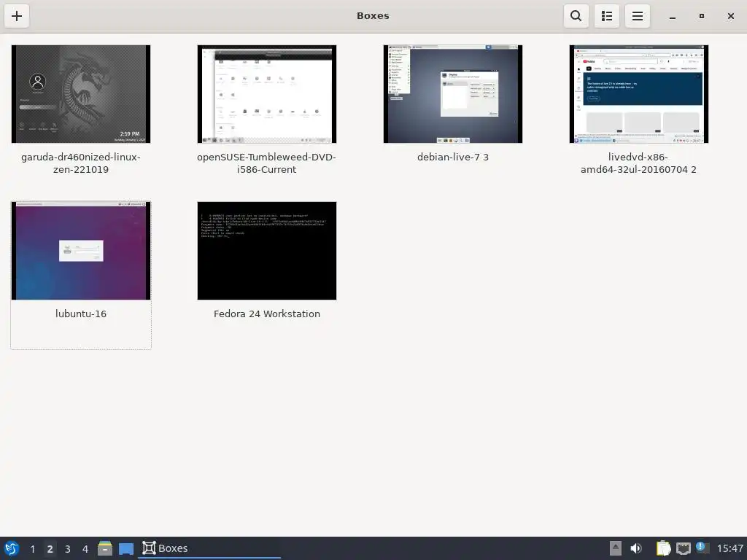This screenshot has height=560, width=747.
Task: Select the 'garuda-dr460nized-linux-zen-221019' label
Action: click(x=81, y=163)
